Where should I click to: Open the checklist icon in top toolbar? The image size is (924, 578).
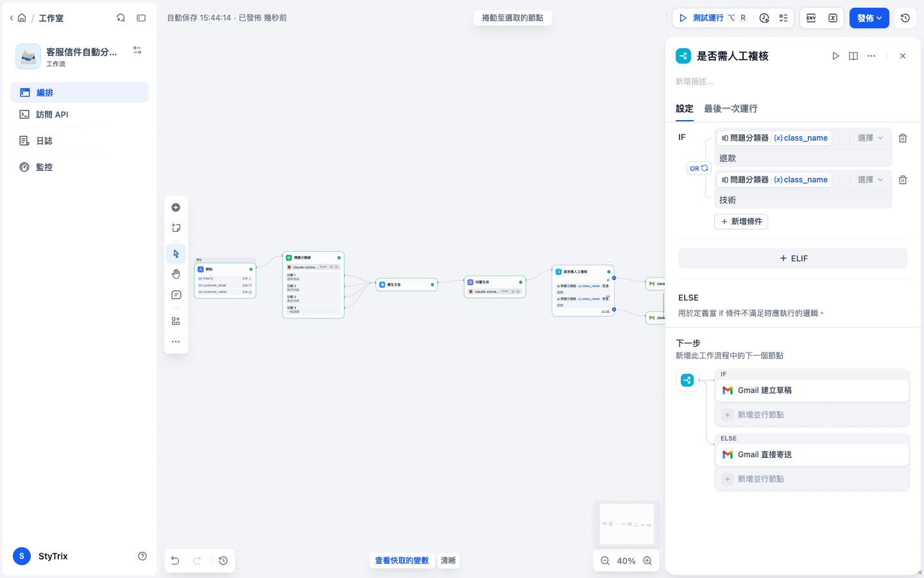coord(783,18)
